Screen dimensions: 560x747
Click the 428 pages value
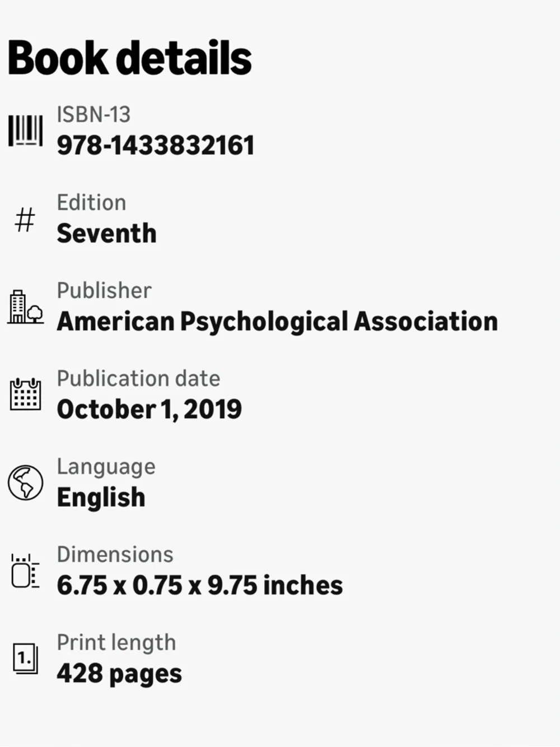[x=119, y=674]
